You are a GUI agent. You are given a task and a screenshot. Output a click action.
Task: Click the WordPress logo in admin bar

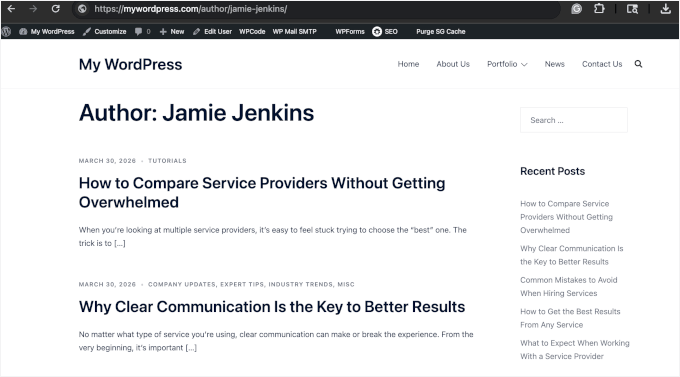point(6,31)
